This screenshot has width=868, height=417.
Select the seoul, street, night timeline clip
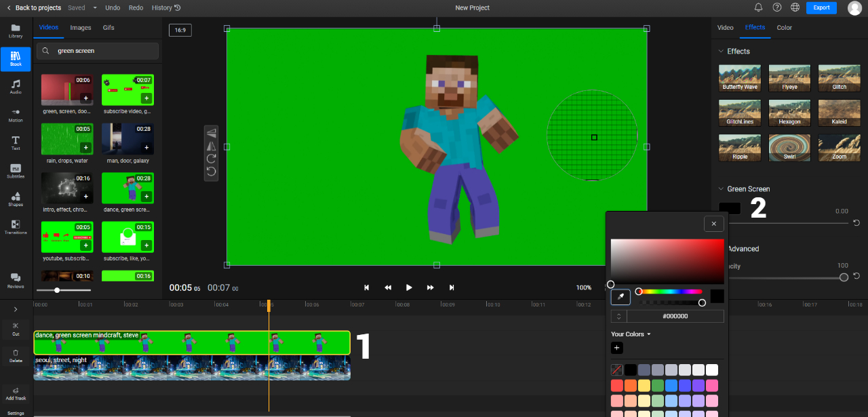pyautogui.click(x=192, y=368)
